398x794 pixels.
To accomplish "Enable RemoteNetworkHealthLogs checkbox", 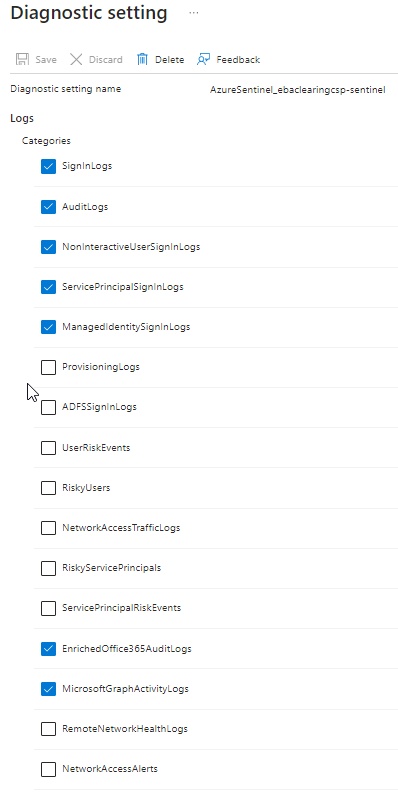I will pyautogui.click(x=48, y=729).
